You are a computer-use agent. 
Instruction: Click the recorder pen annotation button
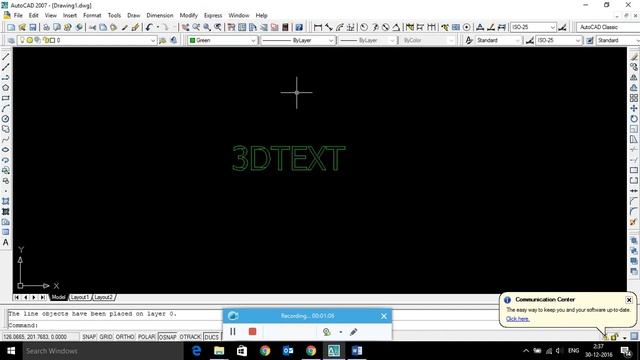click(353, 332)
